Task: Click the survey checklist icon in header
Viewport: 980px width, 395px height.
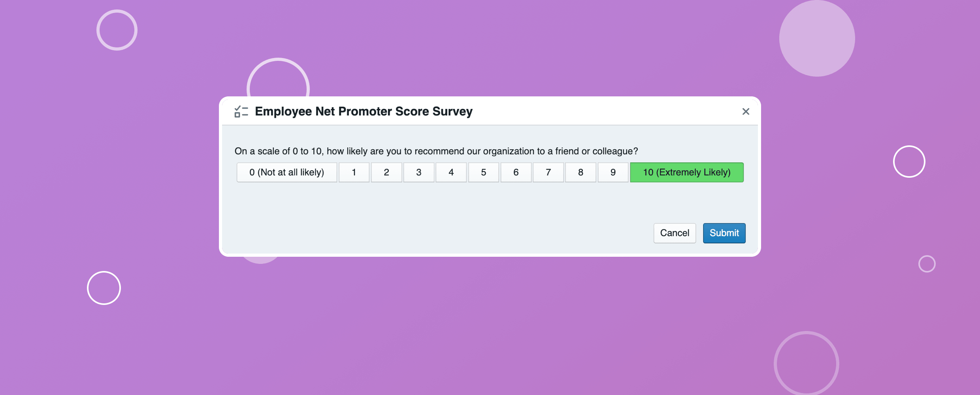Action: coord(241,111)
